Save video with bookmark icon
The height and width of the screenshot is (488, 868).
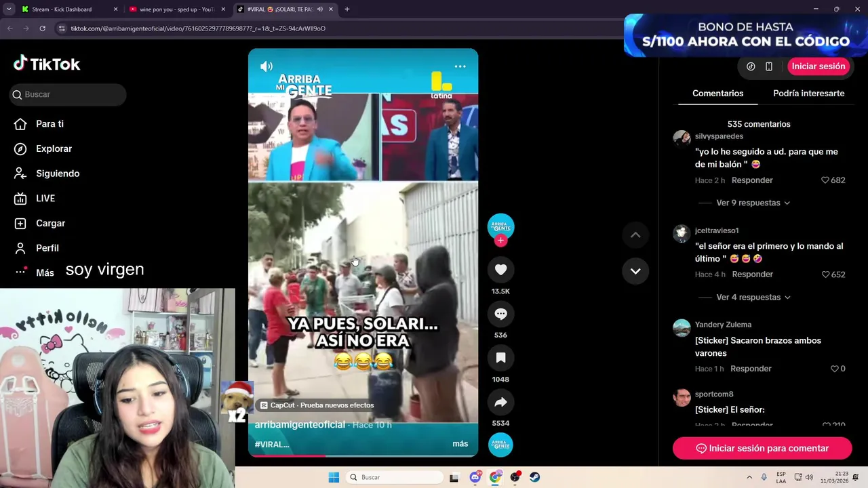(x=500, y=358)
